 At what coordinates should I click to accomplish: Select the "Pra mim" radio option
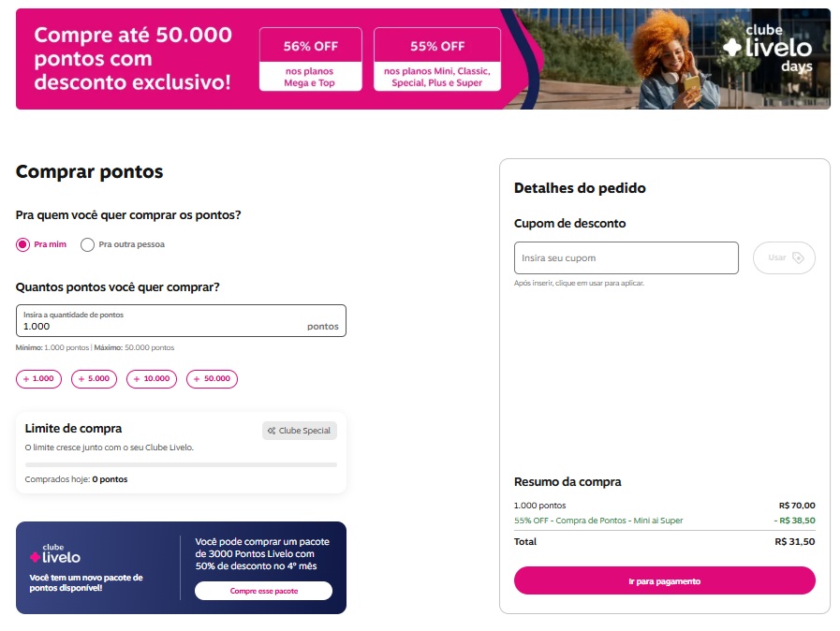point(23,245)
